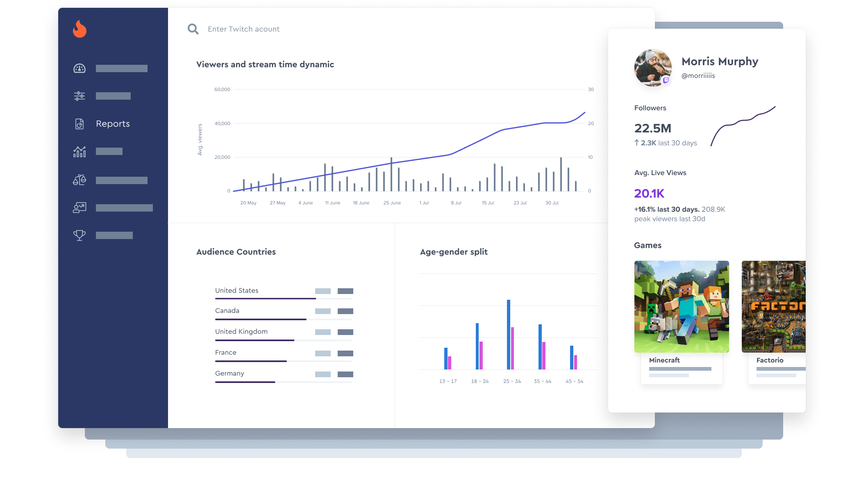Click the 25 June axis date label
Viewport: 868px width, 490px height.
pos(392,203)
